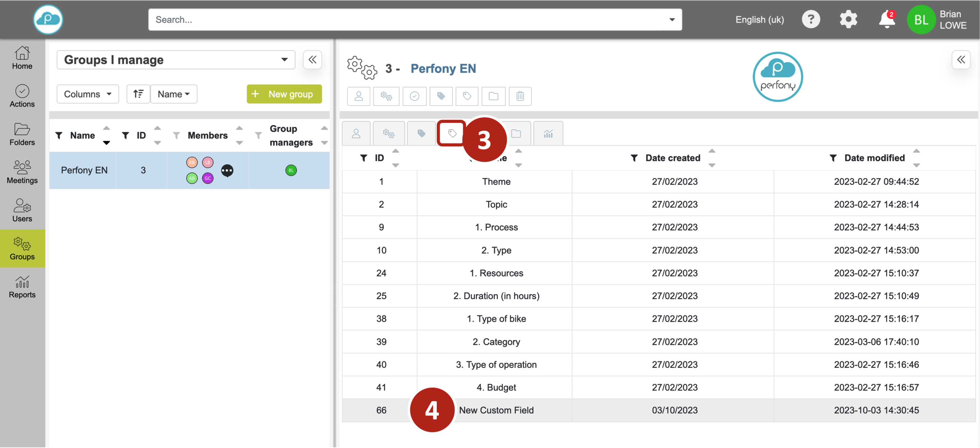The image size is (980, 448).
Task: Toggle filter on Date modified column
Action: 833,158
